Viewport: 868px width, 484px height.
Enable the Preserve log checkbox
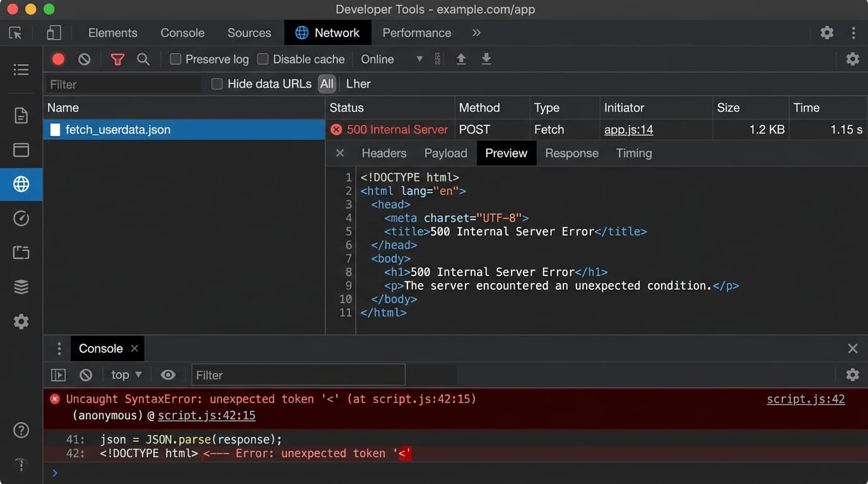point(175,59)
